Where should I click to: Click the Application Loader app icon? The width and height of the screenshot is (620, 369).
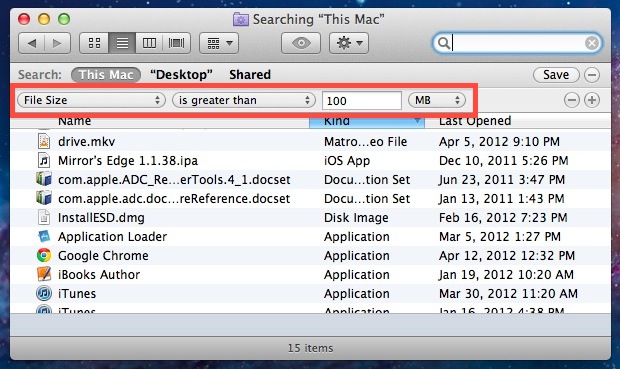pyautogui.click(x=44, y=237)
